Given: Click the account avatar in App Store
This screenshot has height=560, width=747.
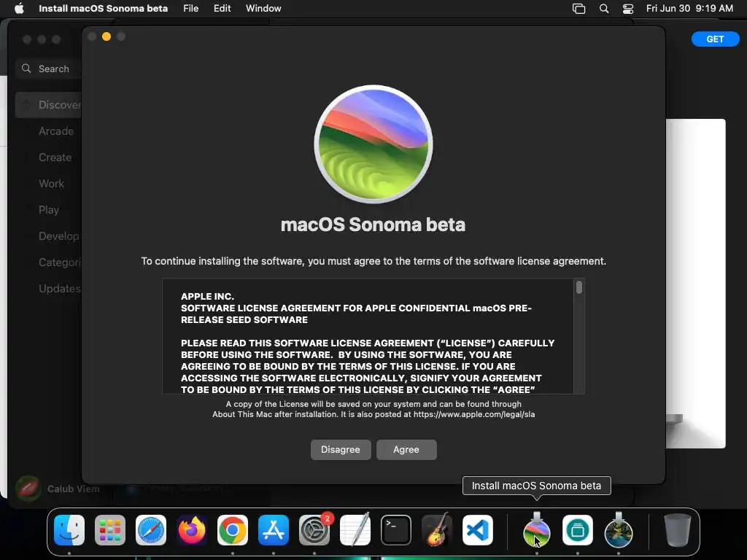Looking at the screenshot, I should 28,489.
